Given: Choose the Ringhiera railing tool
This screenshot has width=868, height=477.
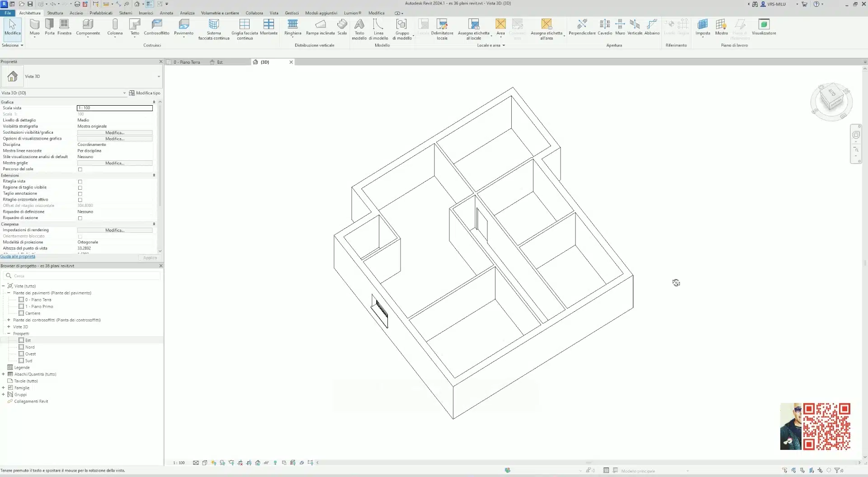Looking at the screenshot, I should [292, 27].
